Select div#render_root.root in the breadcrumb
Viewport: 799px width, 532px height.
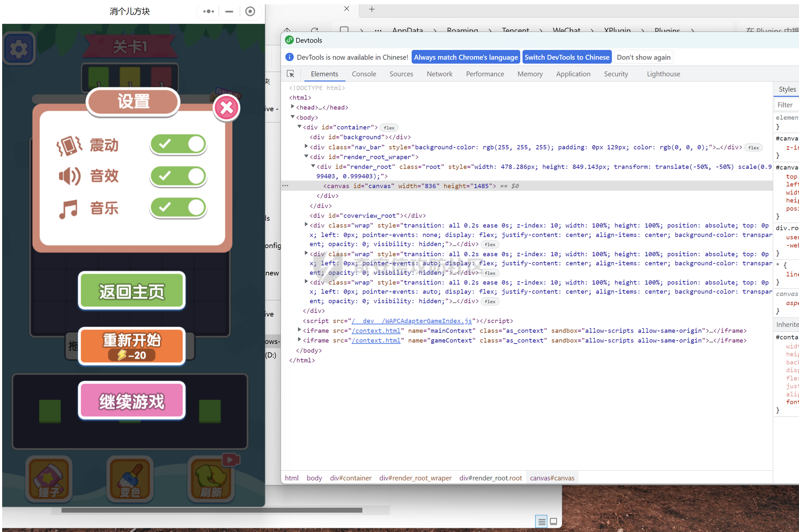tap(490, 478)
